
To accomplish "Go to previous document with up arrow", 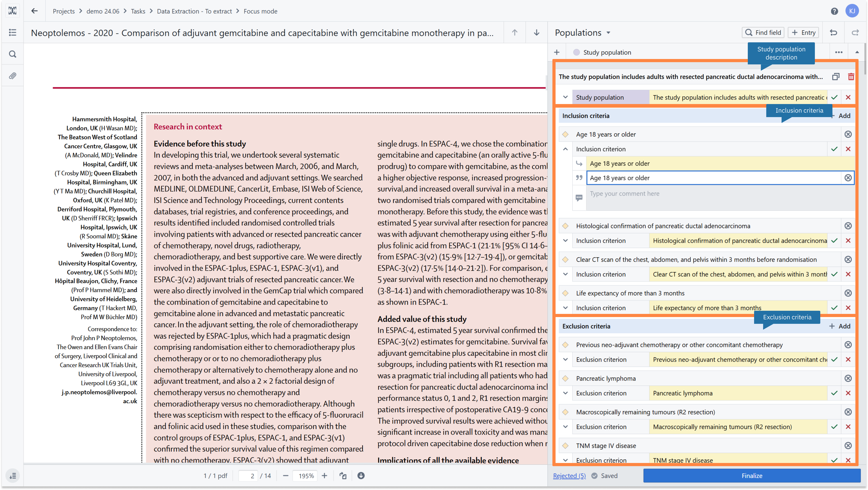I will click(515, 32).
